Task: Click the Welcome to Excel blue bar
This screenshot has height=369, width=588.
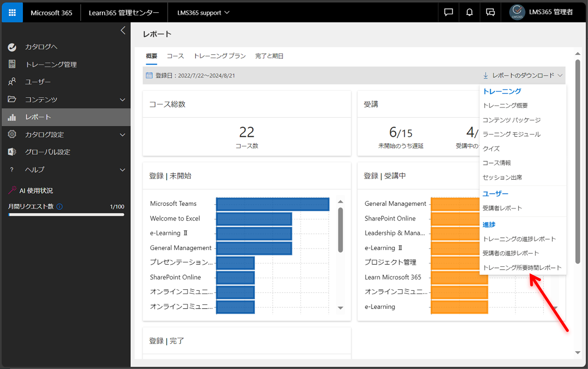Action: coord(254,219)
